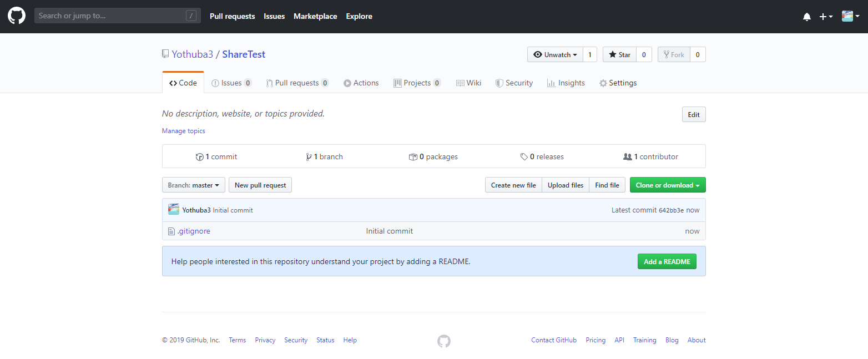This screenshot has height=359, width=868.
Task: Open the Unwatch dropdown
Action: point(555,54)
